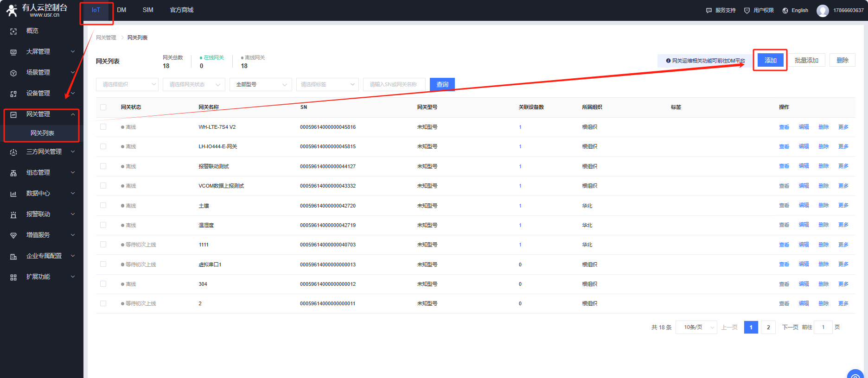The height and width of the screenshot is (378, 868).
Task: Switch to the DM top tab
Action: click(121, 10)
